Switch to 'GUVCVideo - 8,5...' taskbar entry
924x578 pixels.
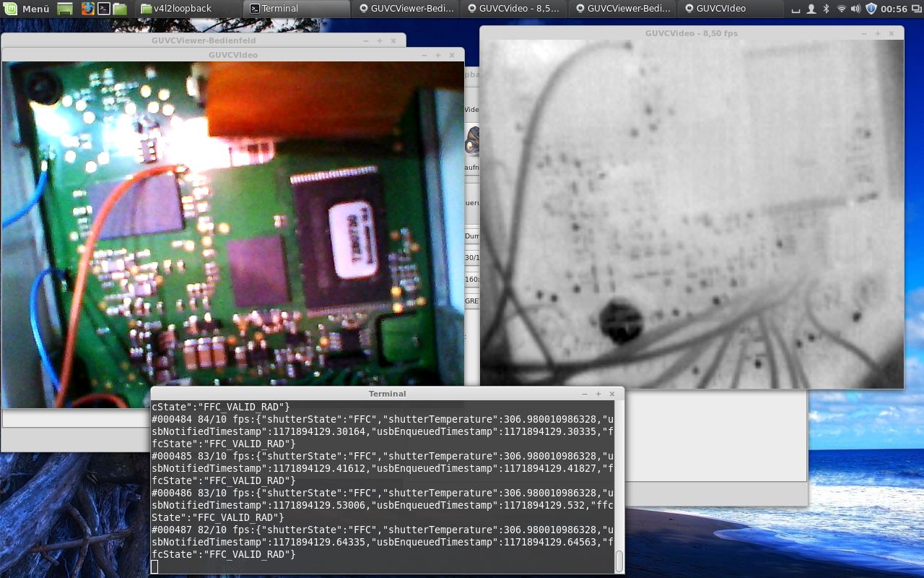point(513,9)
